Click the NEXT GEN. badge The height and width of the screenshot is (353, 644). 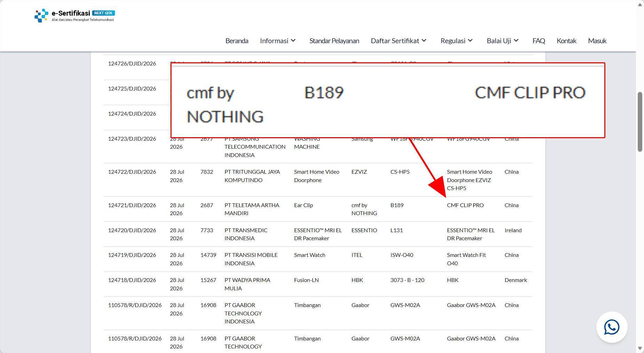tap(103, 13)
